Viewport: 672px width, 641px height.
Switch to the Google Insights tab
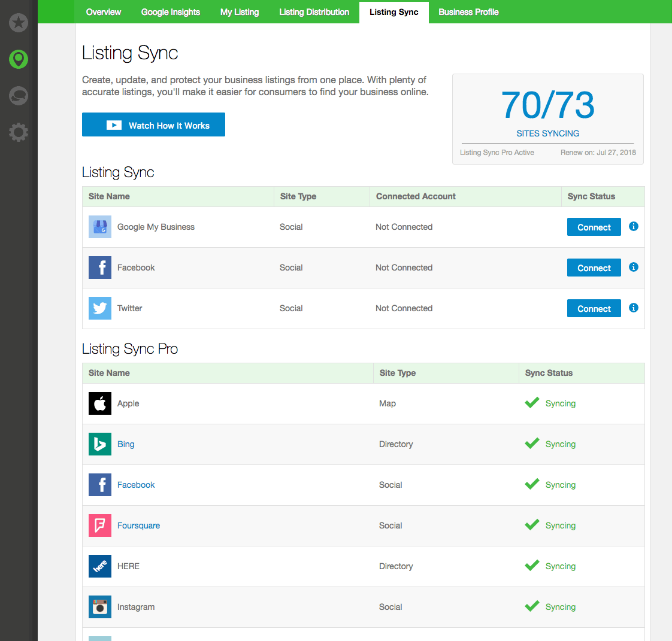click(x=171, y=12)
